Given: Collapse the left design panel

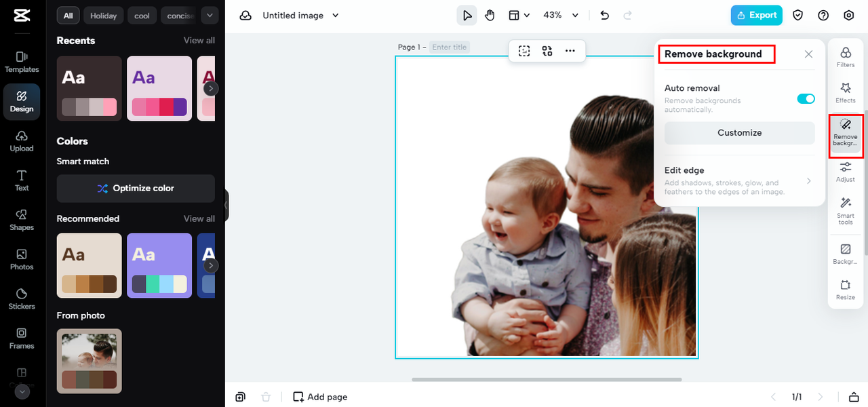Looking at the screenshot, I should pos(226,204).
